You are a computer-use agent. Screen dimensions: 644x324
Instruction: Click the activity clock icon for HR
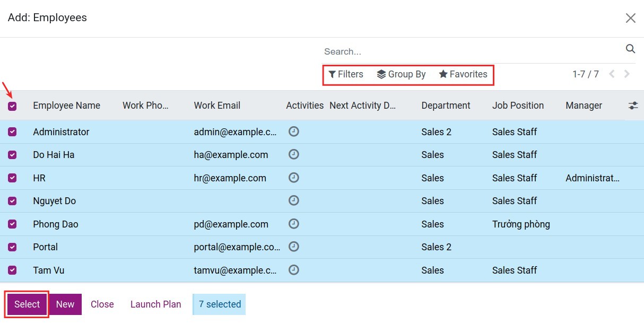pos(294,178)
